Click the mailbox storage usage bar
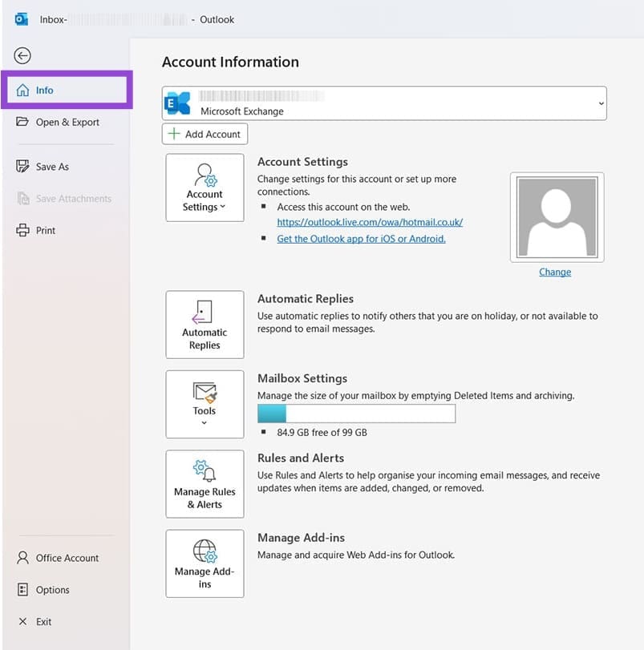 pos(355,413)
